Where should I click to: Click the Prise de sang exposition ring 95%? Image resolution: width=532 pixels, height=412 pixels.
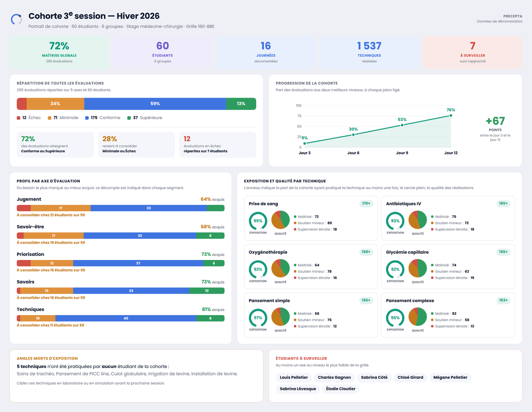click(258, 221)
